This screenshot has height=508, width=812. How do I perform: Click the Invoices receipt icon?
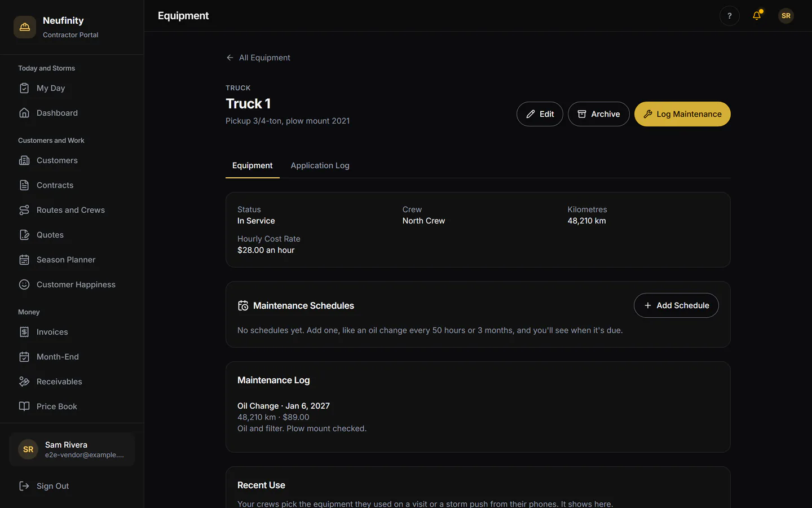pos(24,332)
